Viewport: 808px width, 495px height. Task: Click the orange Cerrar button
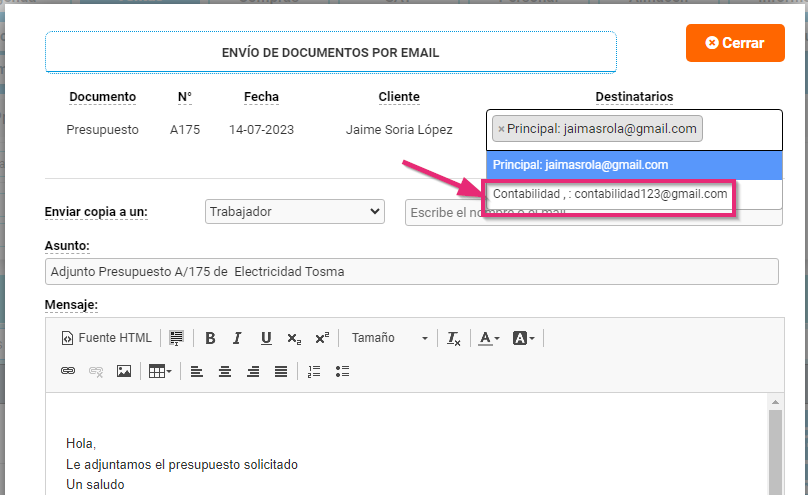[735, 43]
